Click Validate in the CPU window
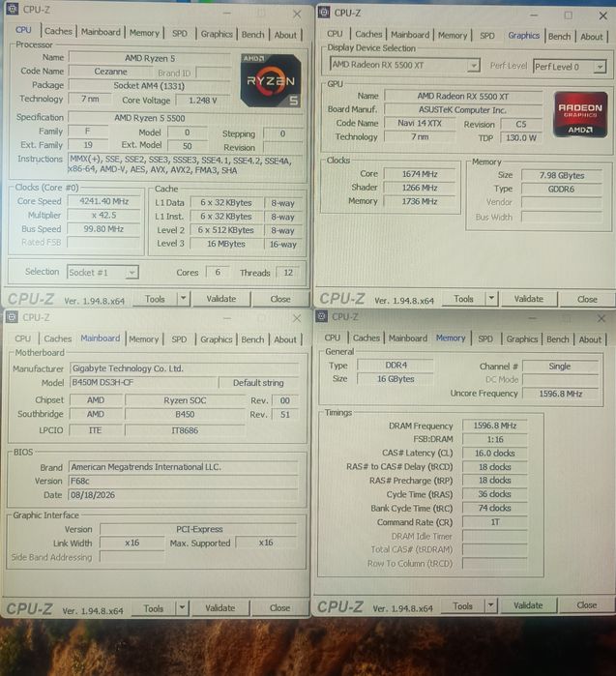The image size is (616, 676). click(x=221, y=298)
